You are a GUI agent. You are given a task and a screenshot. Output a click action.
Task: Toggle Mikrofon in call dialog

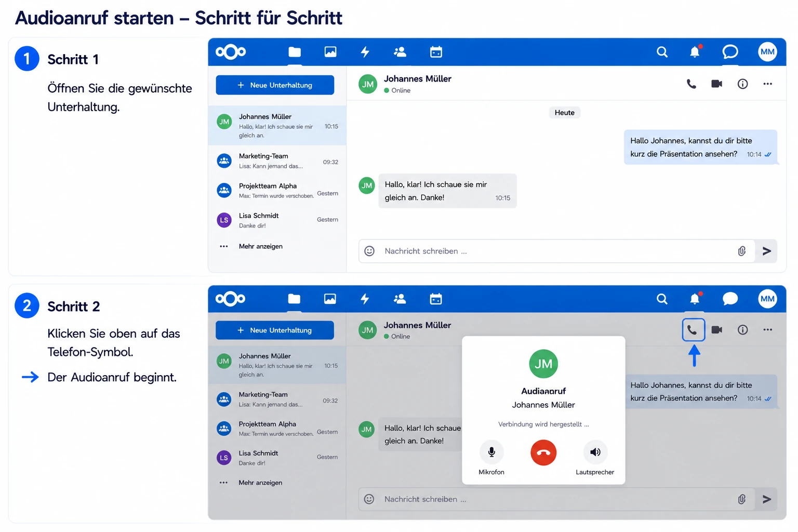click(x=491, y=452)
